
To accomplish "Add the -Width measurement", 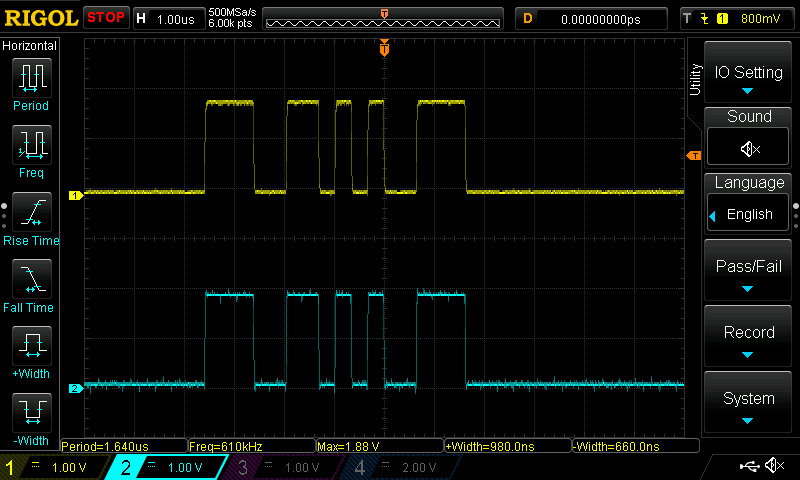I will pos(31,413).
